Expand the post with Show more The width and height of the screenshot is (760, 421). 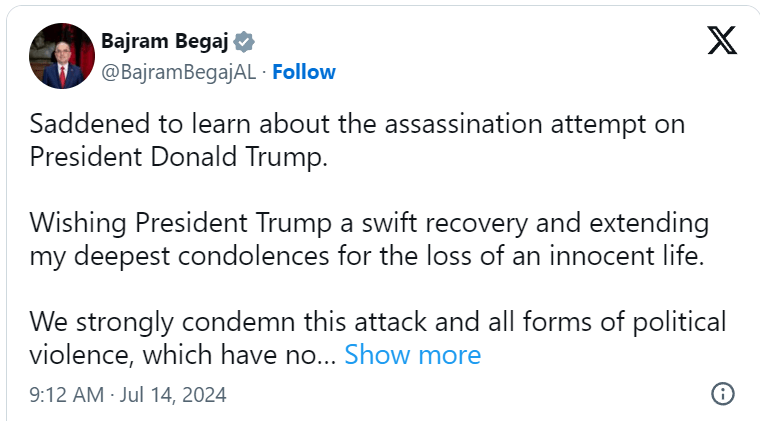pyautogui.click(x=412, y=355)
